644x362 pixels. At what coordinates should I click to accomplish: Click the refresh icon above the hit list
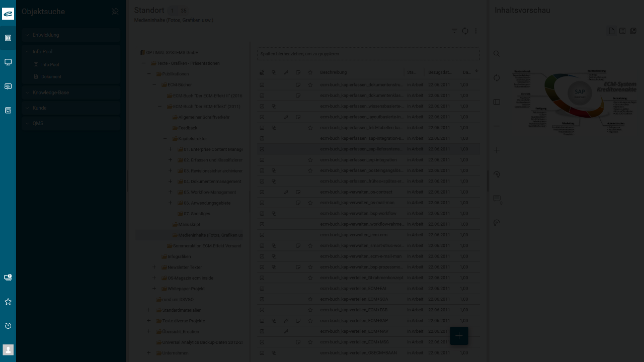465,31
